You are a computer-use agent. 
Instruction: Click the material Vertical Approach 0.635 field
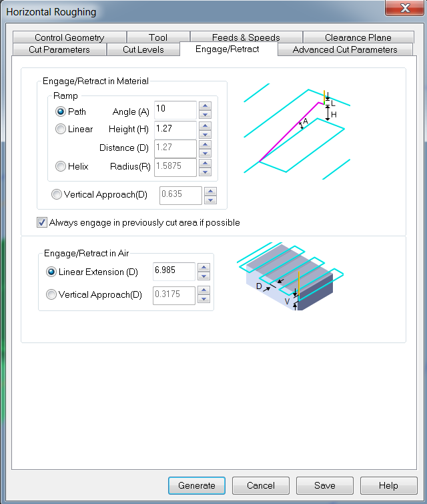[x=181, y=196]
